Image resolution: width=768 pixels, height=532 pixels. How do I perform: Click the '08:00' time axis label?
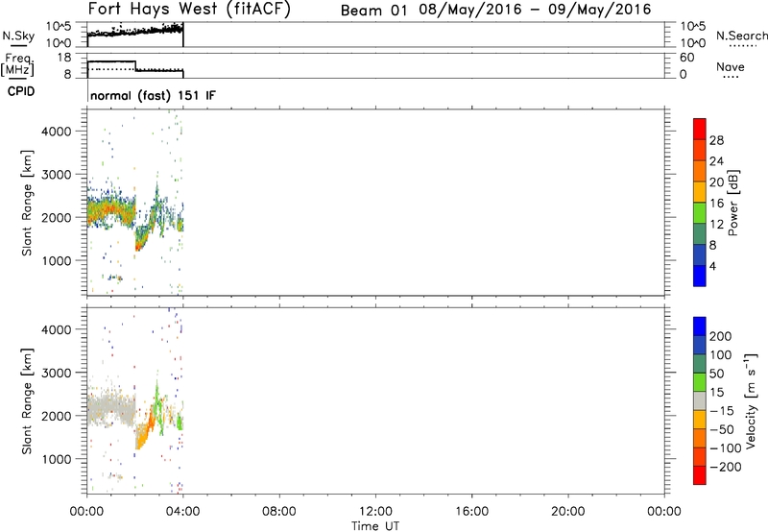[x=279, y=512]
